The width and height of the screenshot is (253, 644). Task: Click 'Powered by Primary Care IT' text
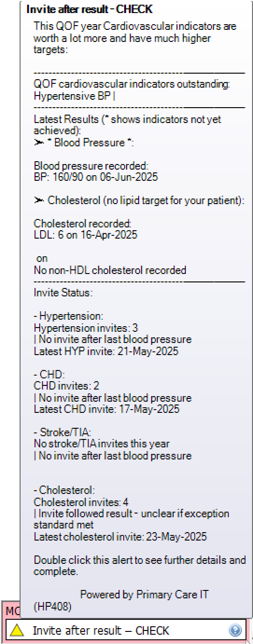click(x=144, y=595)
